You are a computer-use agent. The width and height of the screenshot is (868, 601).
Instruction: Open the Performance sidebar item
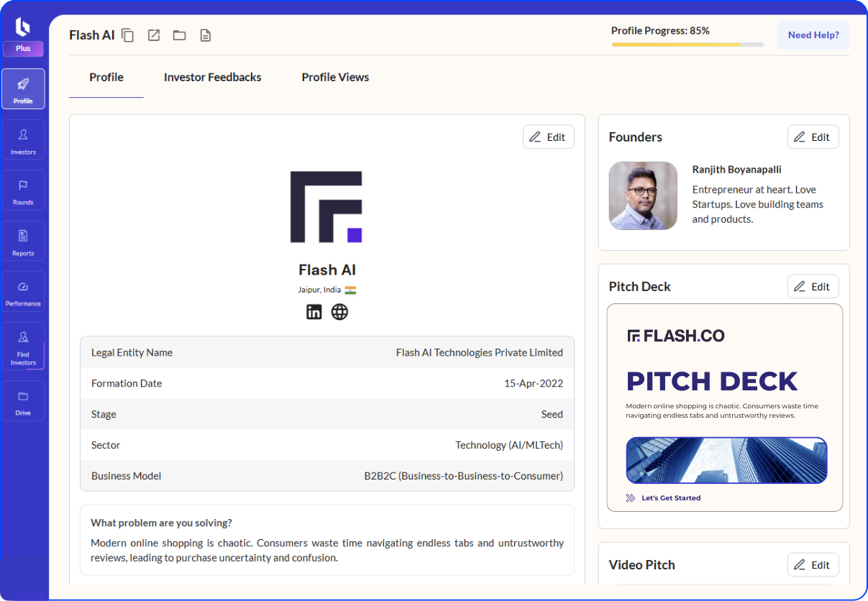coord(23,292)
